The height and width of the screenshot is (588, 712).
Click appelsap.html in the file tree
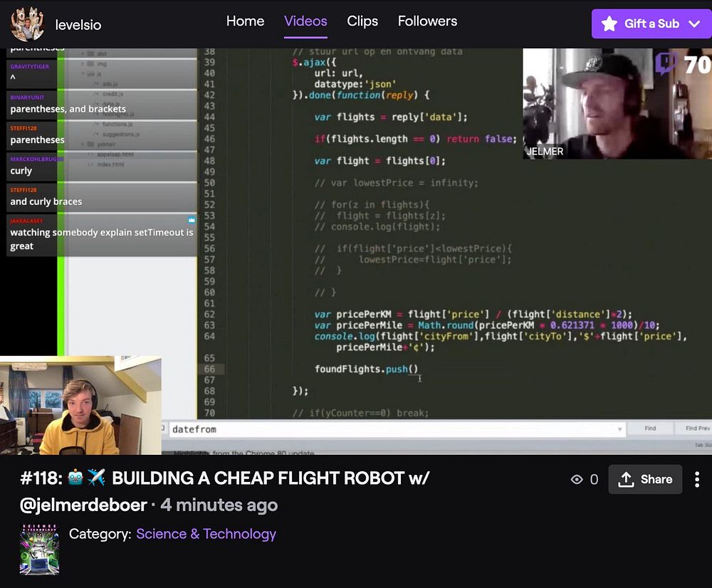pos(115,154)
